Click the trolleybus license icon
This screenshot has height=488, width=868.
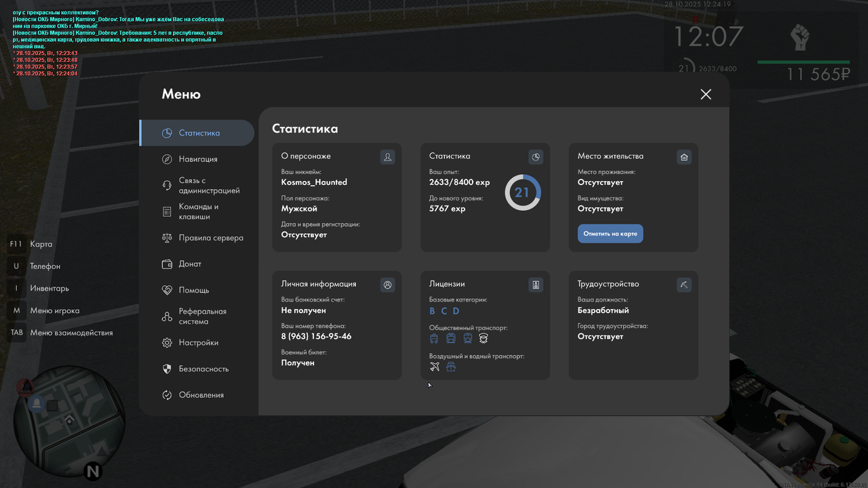coord(434,338)
